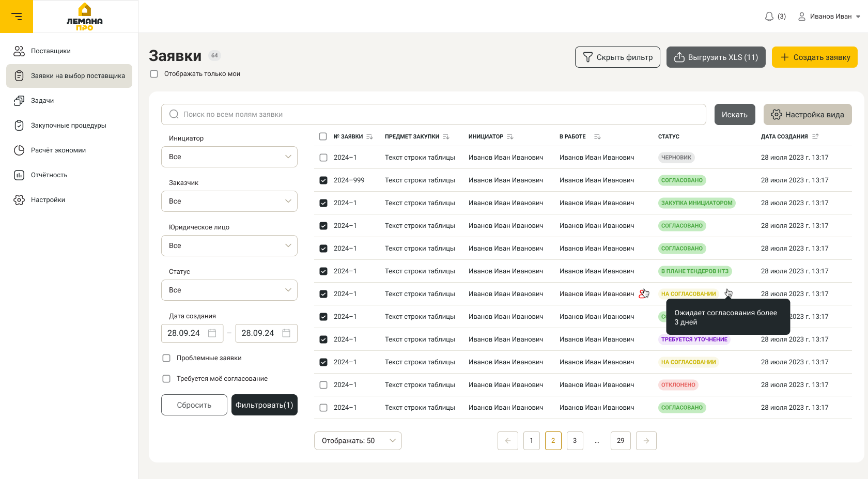Image resolution: width=868 pixels, height=479 pixels.
Task: Enable Проблемные заявки checkbox
Action: click(166, 358)
